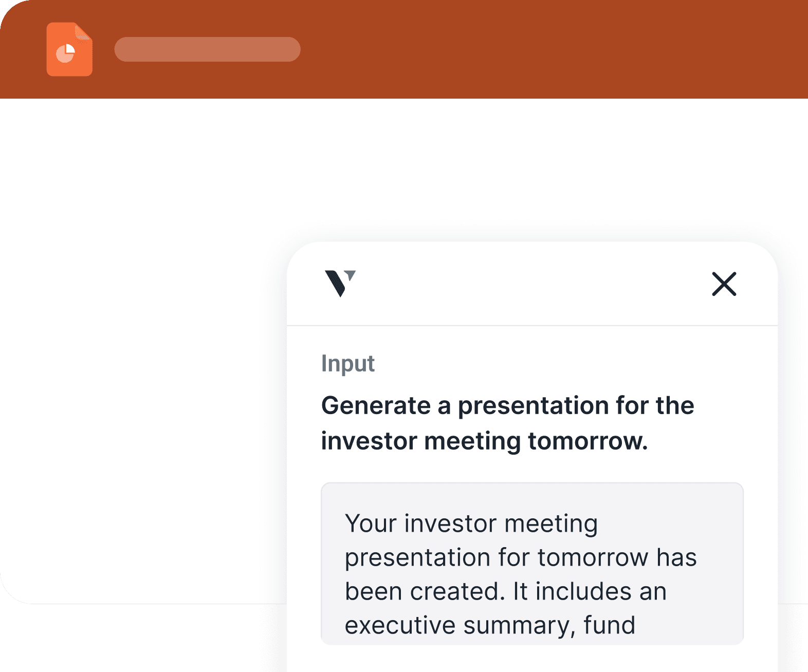Click inside the gray response text box

[x=532, y=564]
